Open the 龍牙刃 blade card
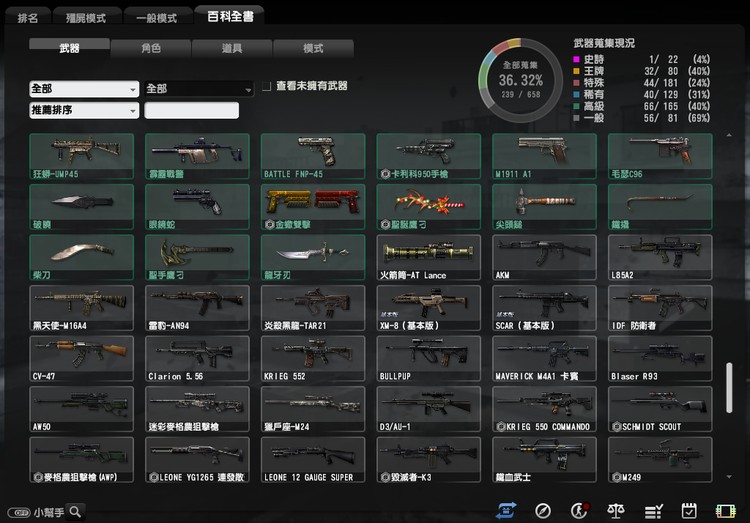The image size is (750, 523). tap(313, 257)
